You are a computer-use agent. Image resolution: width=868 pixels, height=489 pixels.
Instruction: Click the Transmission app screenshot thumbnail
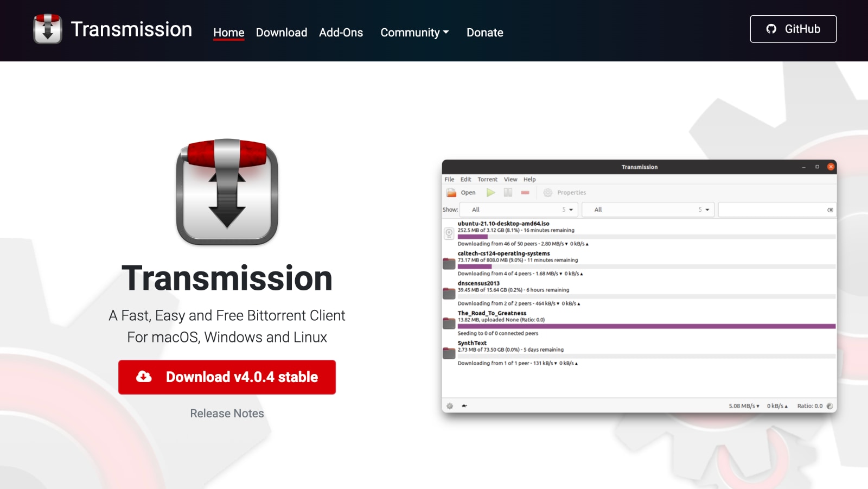(x=639, y=286)
